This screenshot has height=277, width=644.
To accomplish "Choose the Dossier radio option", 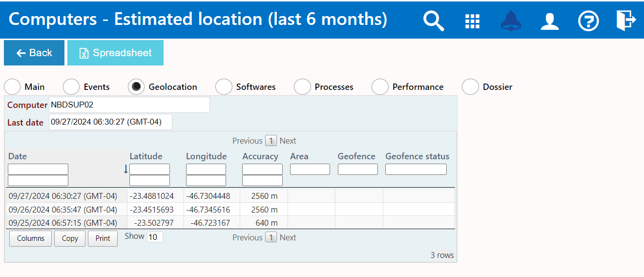I will click(470, 87).
